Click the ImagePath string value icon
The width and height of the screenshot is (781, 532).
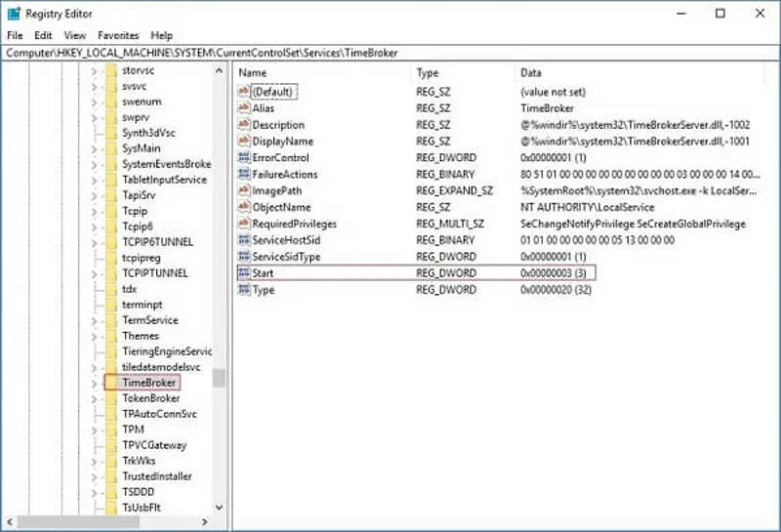click(244, 190)
